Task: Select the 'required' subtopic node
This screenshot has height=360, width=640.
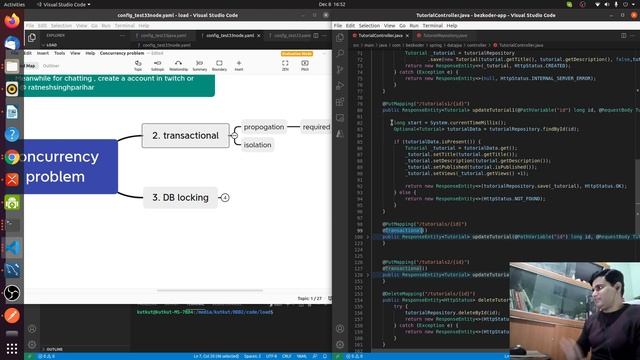Action: (x=316, y=127)
